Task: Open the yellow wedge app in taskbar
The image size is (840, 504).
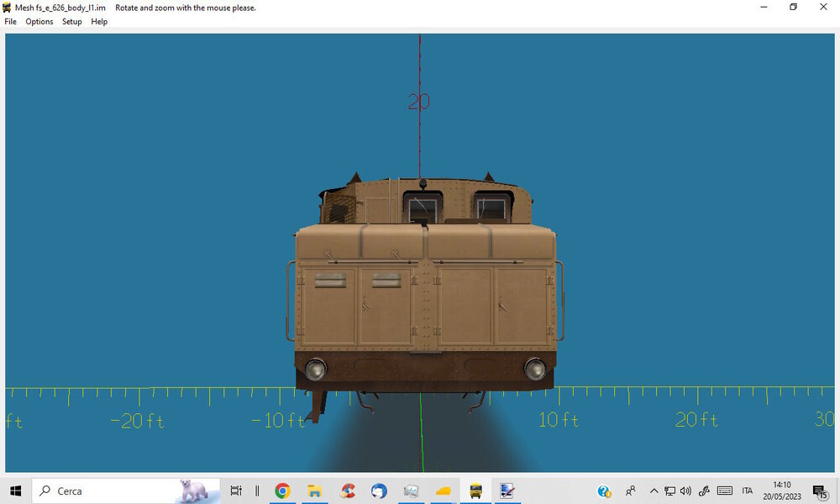Action: tap(443, 491)
